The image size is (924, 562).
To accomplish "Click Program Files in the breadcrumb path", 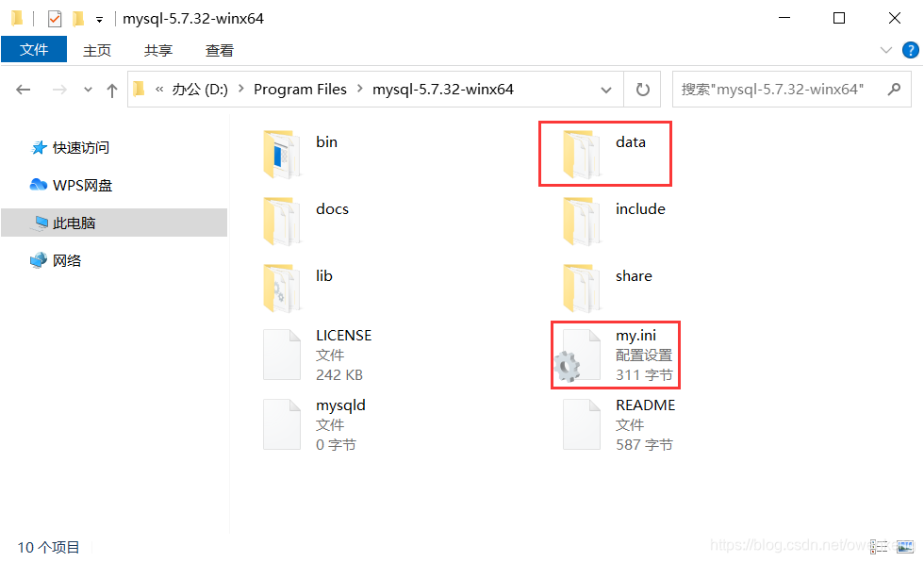I will coord(300,90).
